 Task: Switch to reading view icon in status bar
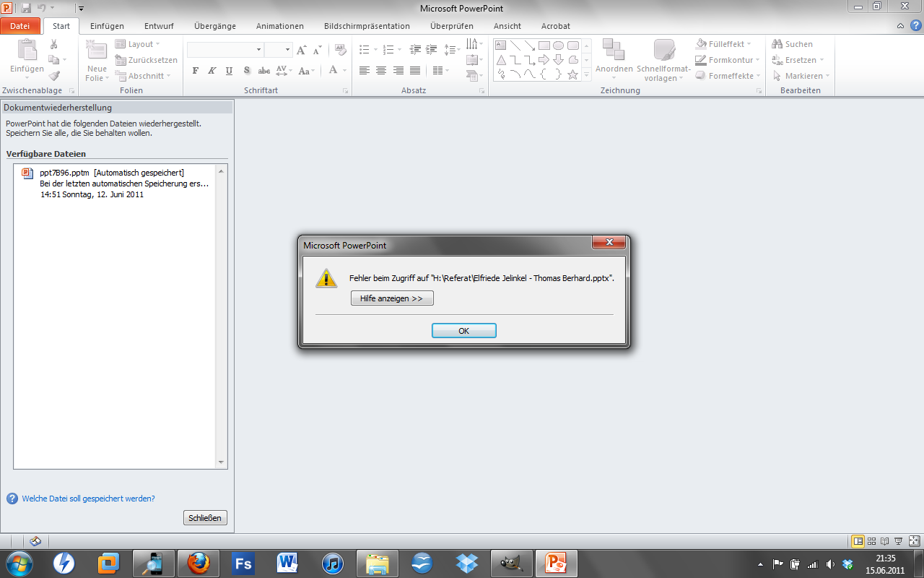coord(885,541)
